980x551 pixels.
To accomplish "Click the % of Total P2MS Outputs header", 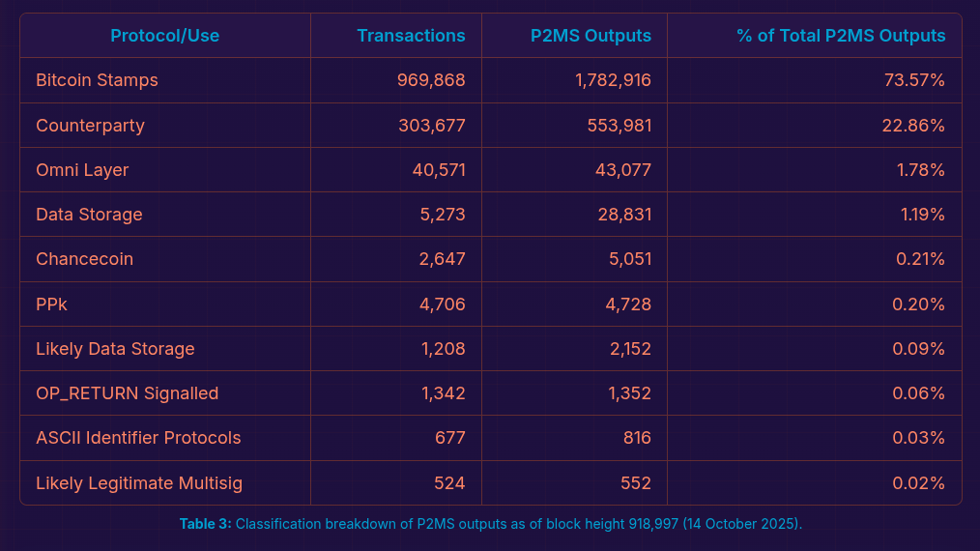I will coord(841,36).
